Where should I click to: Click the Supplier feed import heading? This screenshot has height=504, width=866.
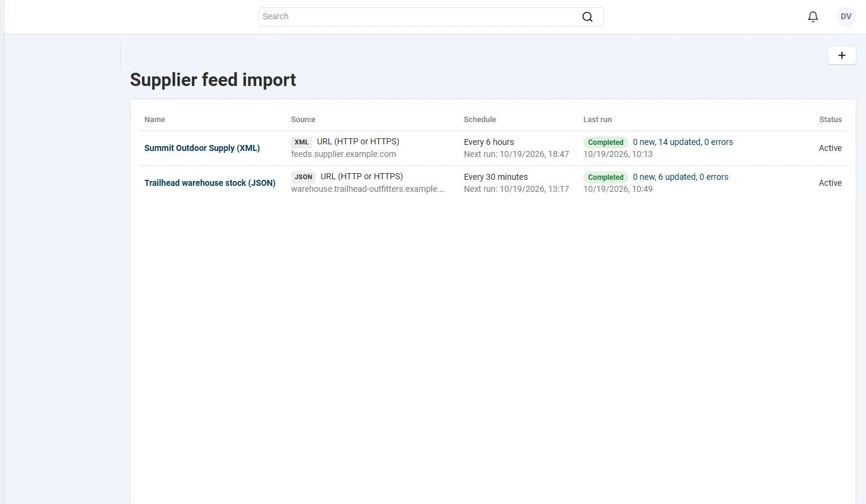tap(213, 80)
